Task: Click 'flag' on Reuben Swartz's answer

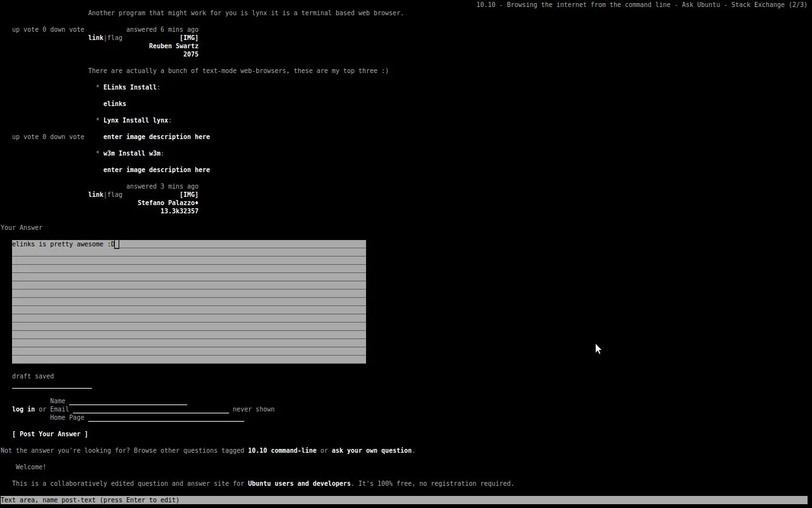Action: click(115, 37)
